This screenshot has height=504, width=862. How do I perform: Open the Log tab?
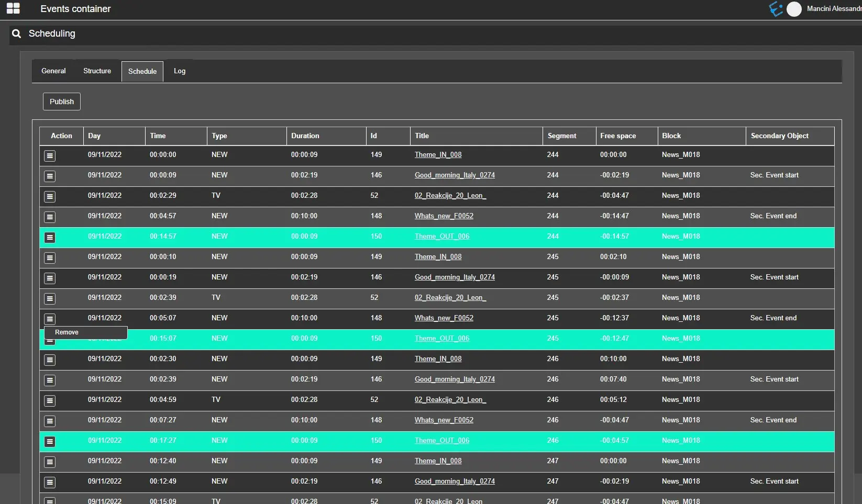(180, 71)
